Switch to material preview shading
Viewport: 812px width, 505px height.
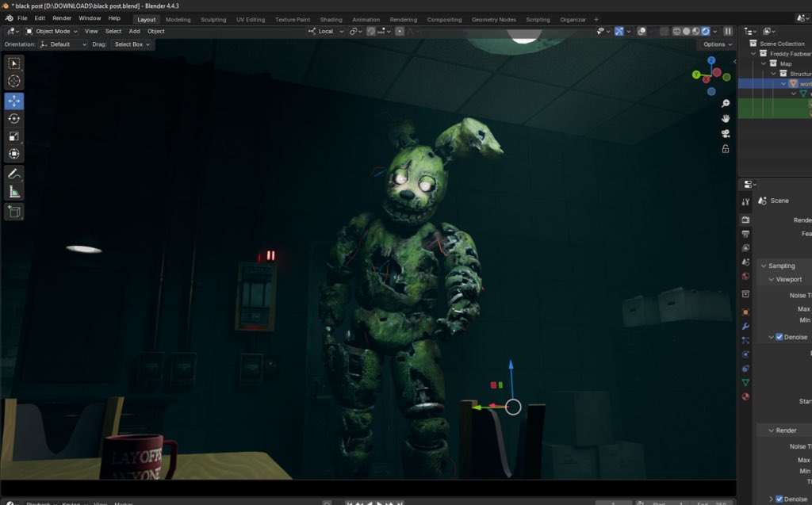coord(696,31)
